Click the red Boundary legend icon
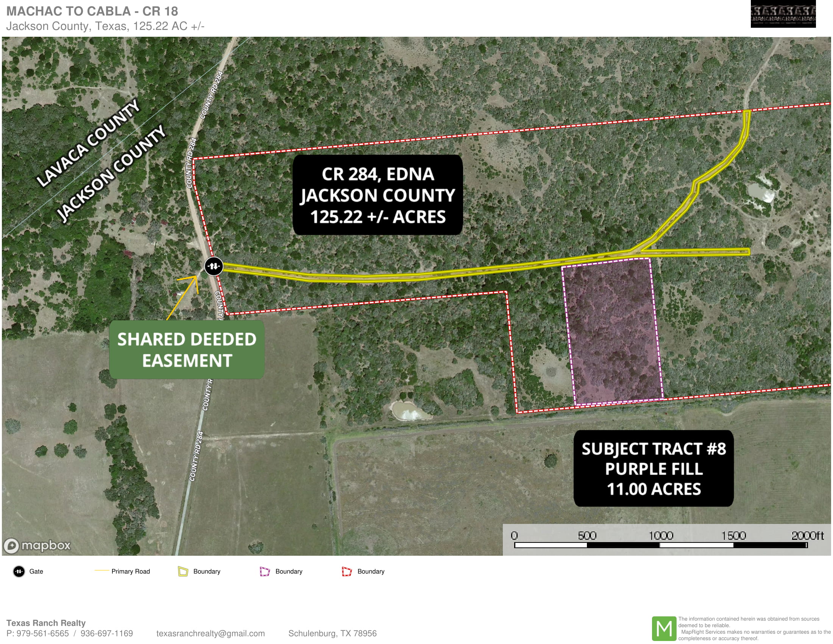This screenshot has width=833, height=644. pos(347,571)
